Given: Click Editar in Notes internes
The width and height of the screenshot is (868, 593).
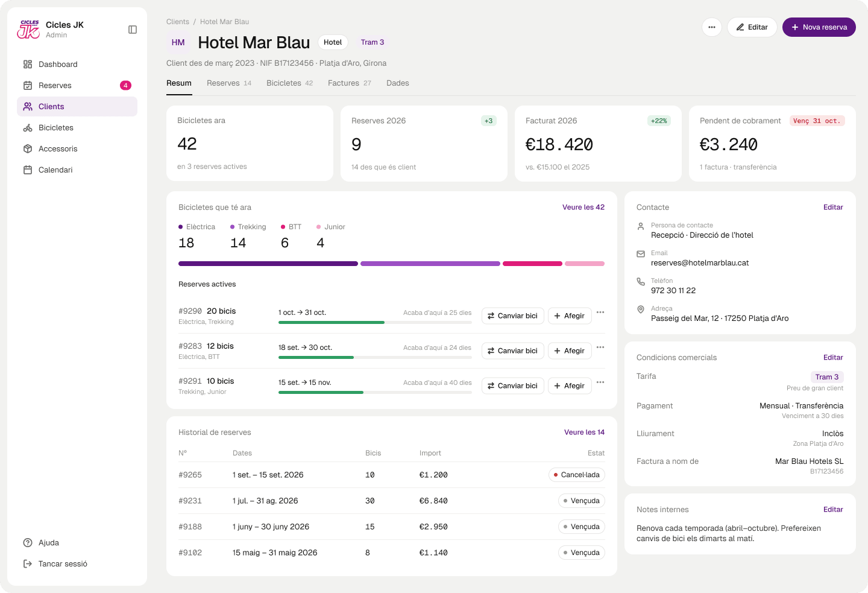Looking at the screenshot, I should pos(833,510).
